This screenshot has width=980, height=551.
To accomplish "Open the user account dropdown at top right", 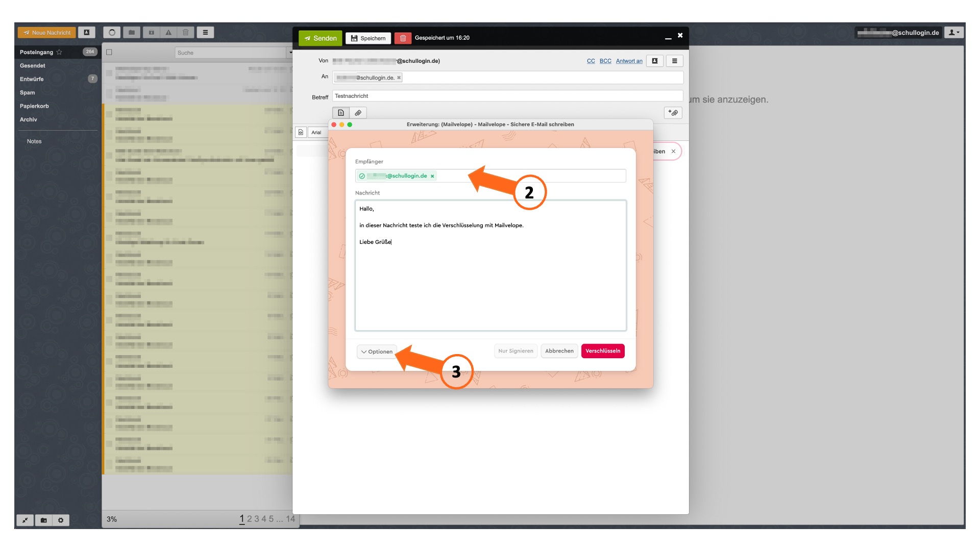I will [953, 33].
